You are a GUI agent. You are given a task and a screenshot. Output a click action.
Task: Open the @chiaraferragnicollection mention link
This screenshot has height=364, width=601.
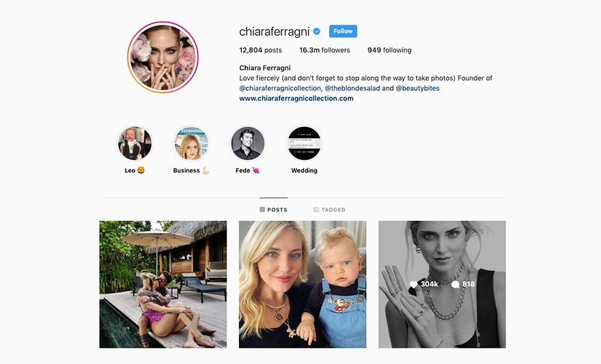point(280,88)
